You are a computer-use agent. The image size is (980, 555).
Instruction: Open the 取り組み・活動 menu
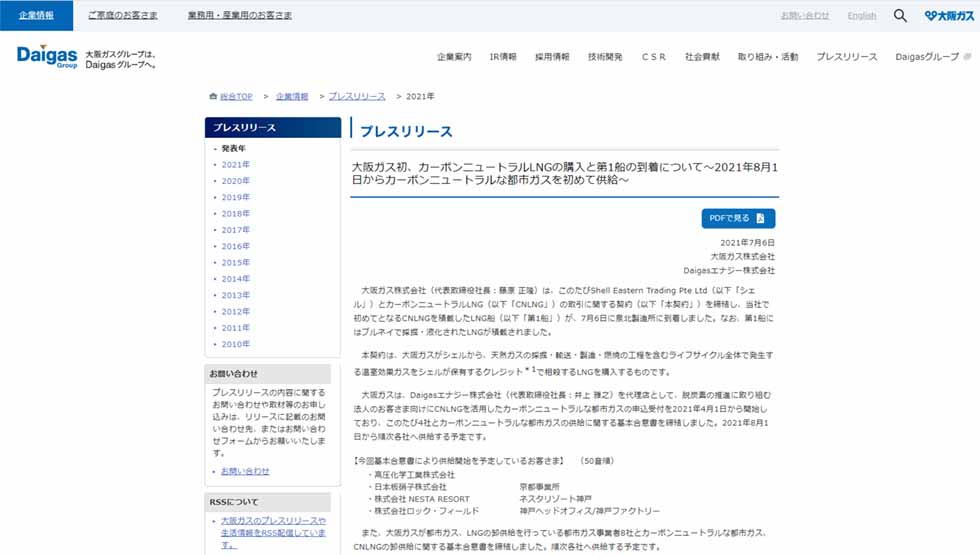pyautogui.click(x=768, y=57)
